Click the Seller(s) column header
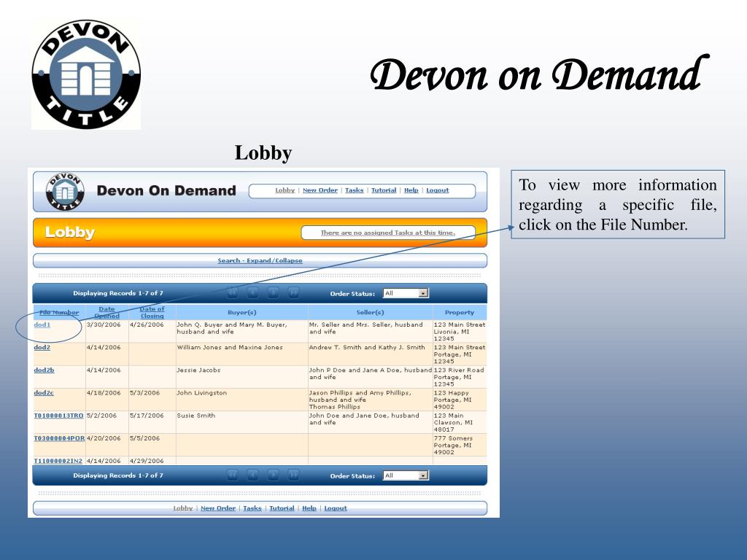This screenshot has height=560, width=747. (x=370, y=312)
